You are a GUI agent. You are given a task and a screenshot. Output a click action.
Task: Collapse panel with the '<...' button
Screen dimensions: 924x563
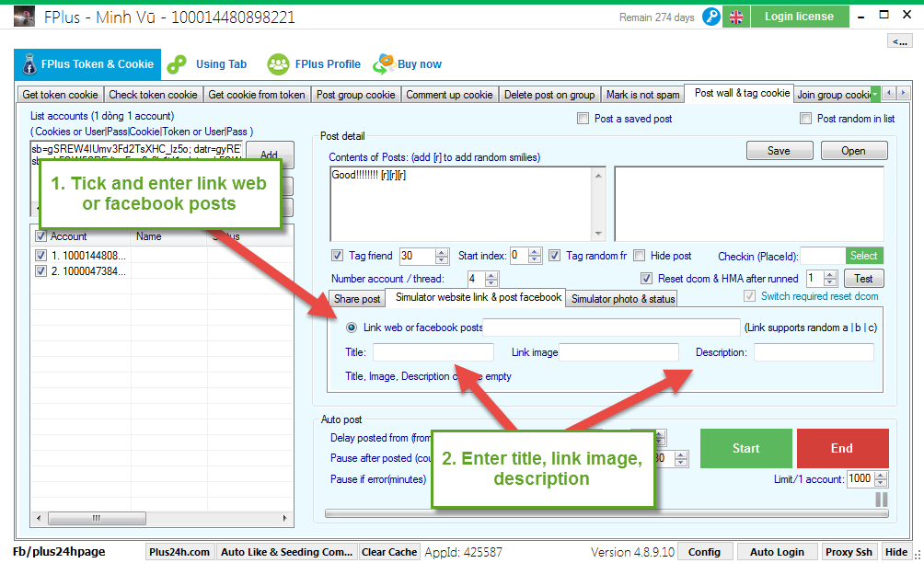tap(900, 41)
